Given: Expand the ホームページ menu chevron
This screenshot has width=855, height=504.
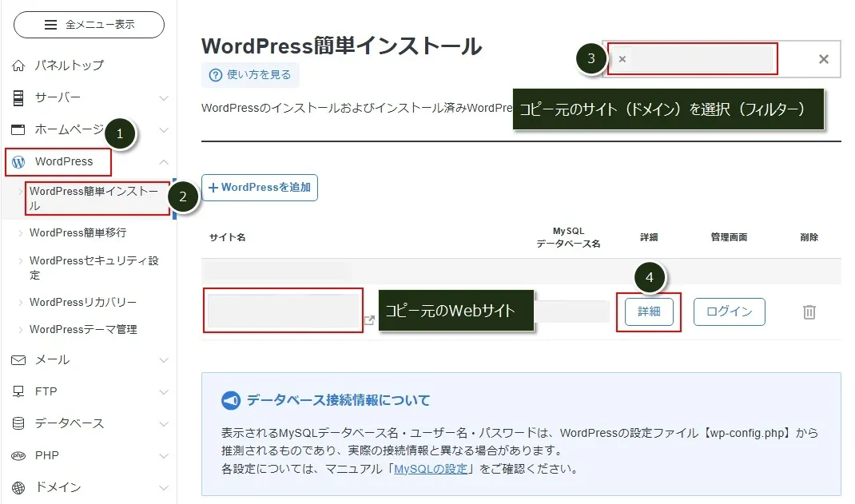Looking at the screenshot, I should [x=164, y=130].
